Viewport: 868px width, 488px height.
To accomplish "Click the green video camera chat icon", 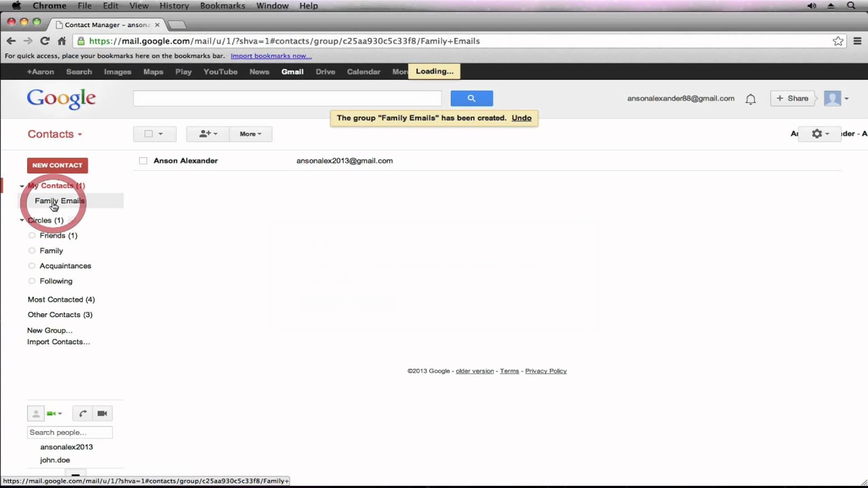I will coord(51,413).
